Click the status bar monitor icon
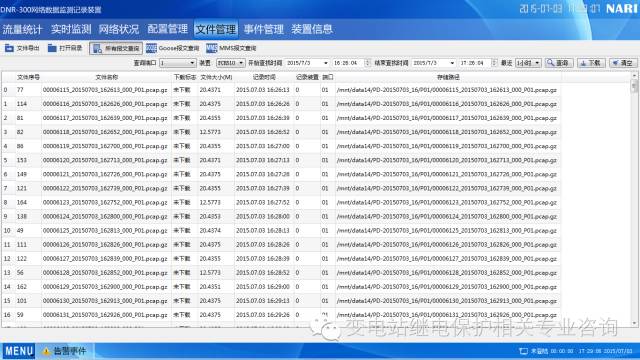This screenshot has height=360, width=640. (523, 351)
